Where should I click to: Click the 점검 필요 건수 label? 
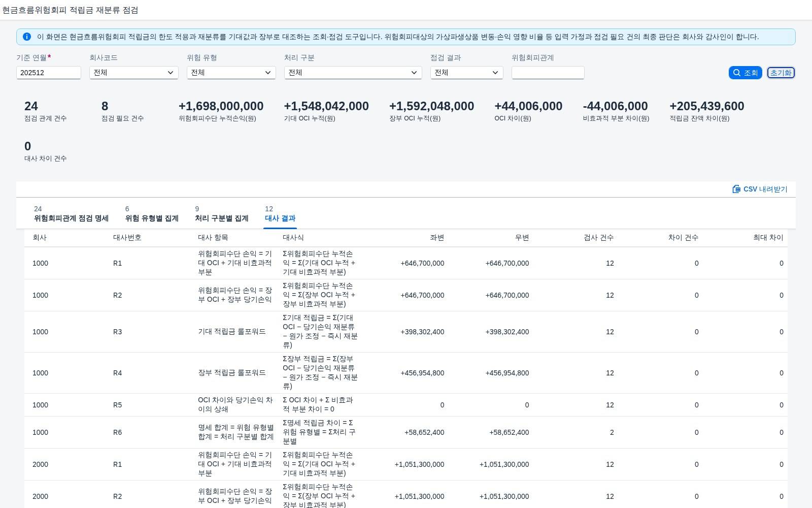(x=123, y=118)
